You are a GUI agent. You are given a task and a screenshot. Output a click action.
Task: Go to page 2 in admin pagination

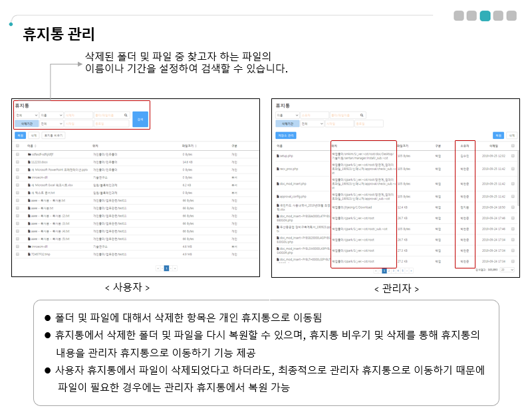(389, 270)
